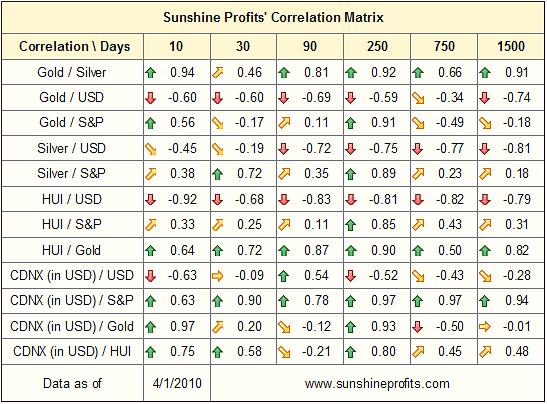Click orange up-right arrow beside 0.48 CDNX / HUI
547x404 pixels.
point(485,352)
